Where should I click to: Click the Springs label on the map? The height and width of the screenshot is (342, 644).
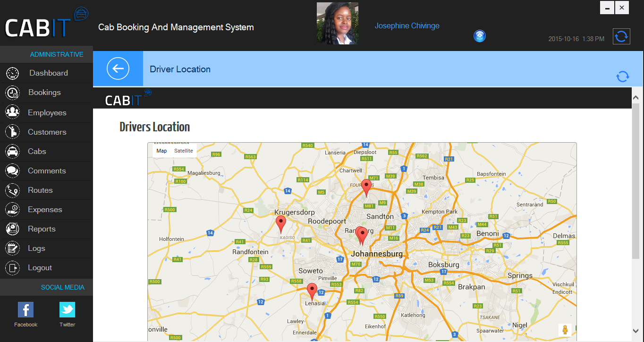tap(520, 276)
